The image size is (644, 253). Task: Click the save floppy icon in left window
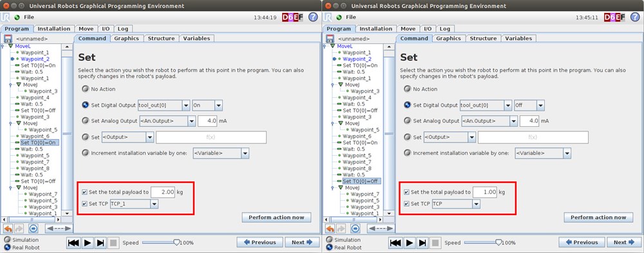(8, 39)
